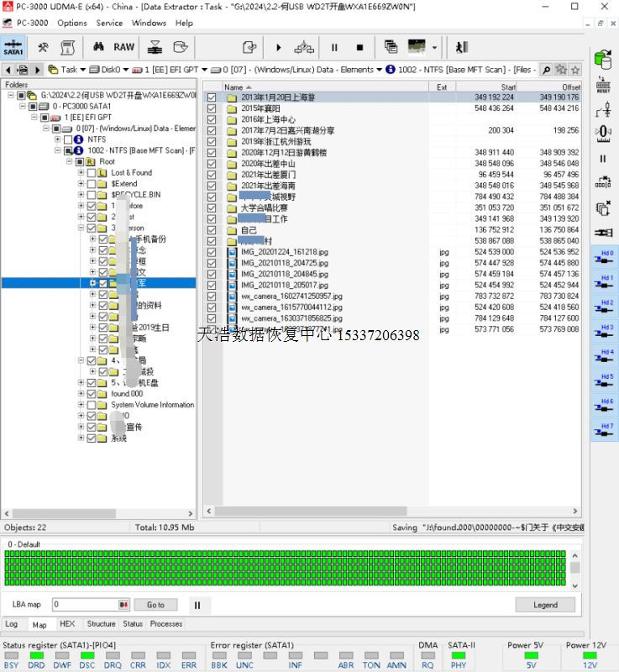Click the exit icon in toolbar
Viewport: 619px width, 672px height.
pos(461,47)
